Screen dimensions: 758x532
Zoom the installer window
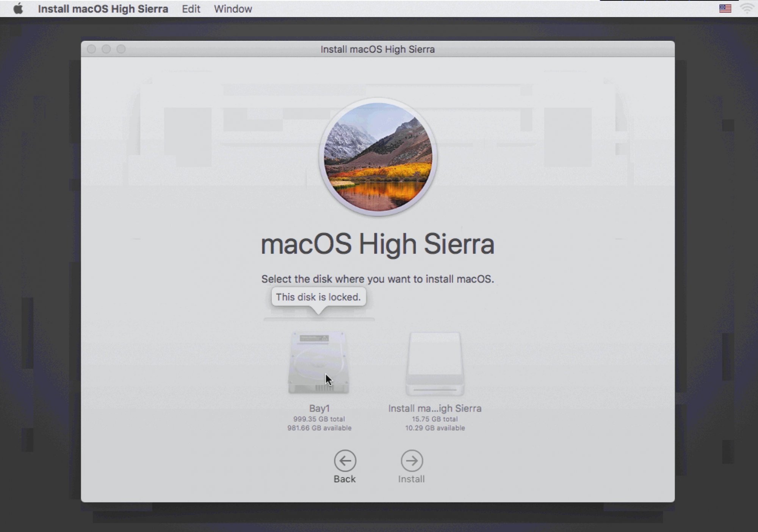121,49
